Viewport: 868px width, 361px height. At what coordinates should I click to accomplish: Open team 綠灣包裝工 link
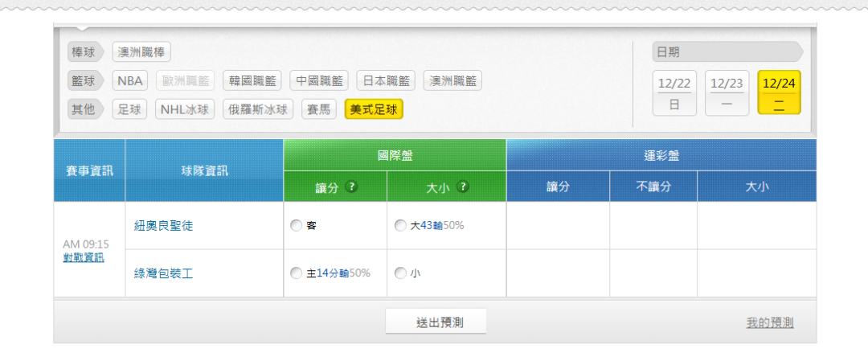(x=163, y=273)
